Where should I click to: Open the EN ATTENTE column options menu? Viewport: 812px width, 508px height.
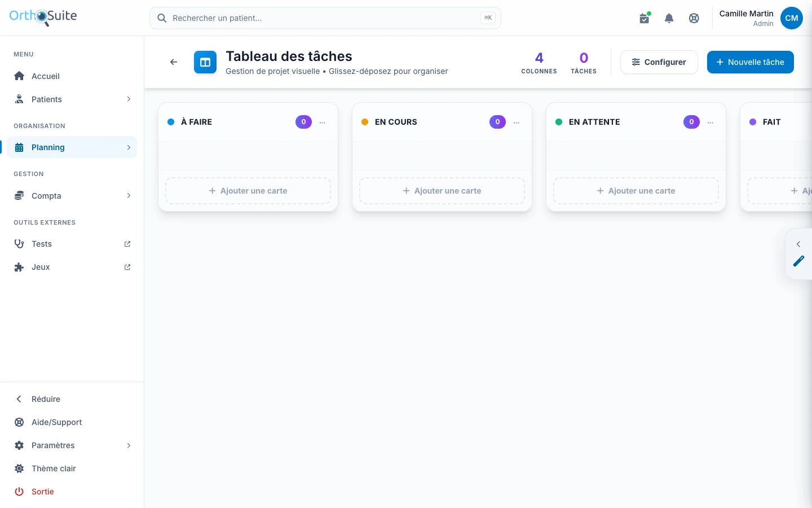click(710, 122)
